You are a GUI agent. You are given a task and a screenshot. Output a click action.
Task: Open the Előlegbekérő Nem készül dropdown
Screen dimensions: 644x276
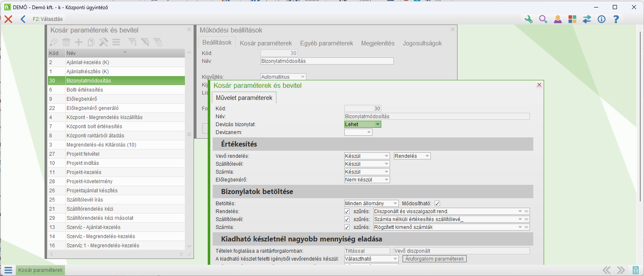(x=367, y=179)
